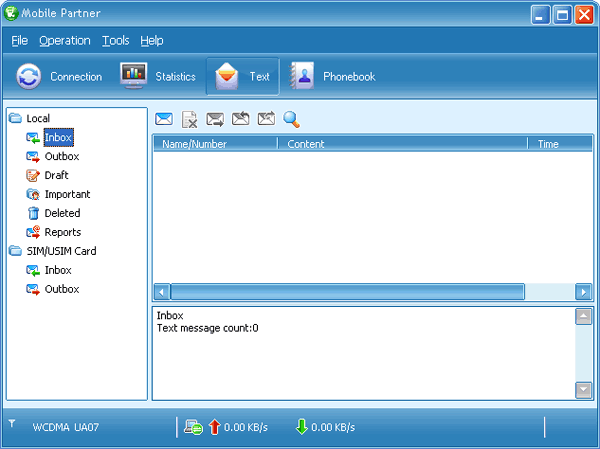Open the Reports folder
Image resolution: width=600 pixels, height=449 pixels.
click(63, 232)
